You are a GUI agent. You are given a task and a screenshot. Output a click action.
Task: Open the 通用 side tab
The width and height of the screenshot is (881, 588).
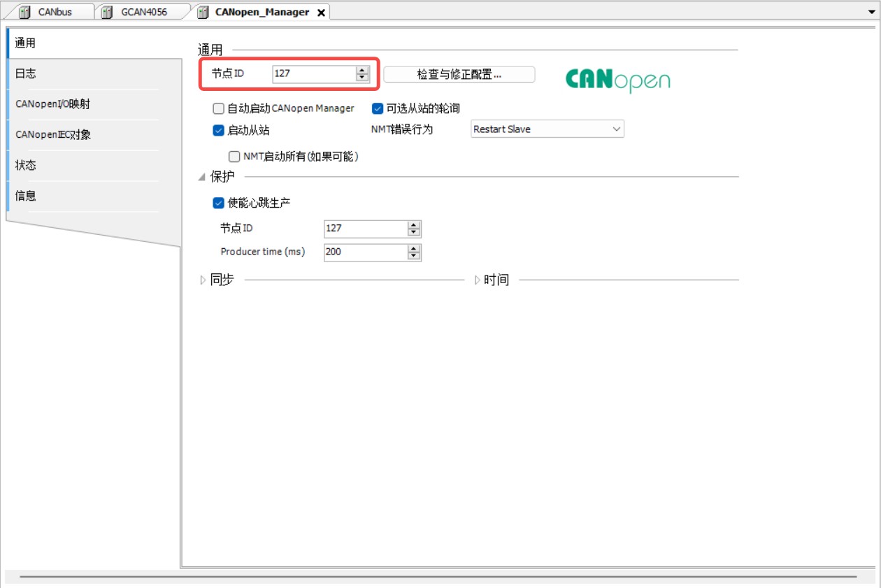(93, 43)
